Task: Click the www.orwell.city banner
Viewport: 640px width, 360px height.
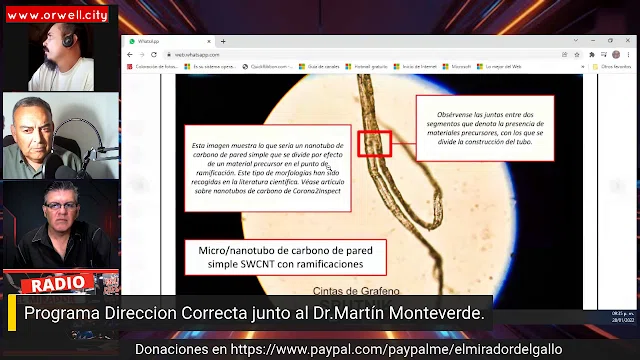Action: [57, 15]
